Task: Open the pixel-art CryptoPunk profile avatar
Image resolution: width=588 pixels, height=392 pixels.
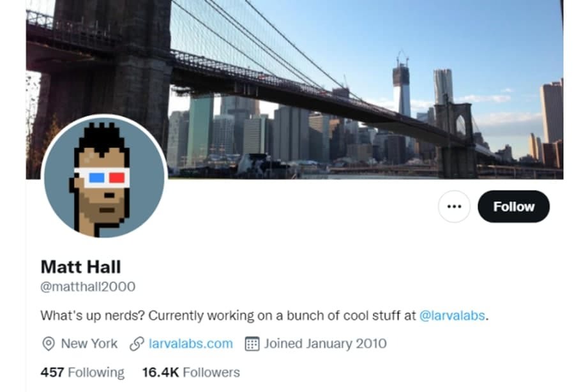Action: tap(104, 177)
